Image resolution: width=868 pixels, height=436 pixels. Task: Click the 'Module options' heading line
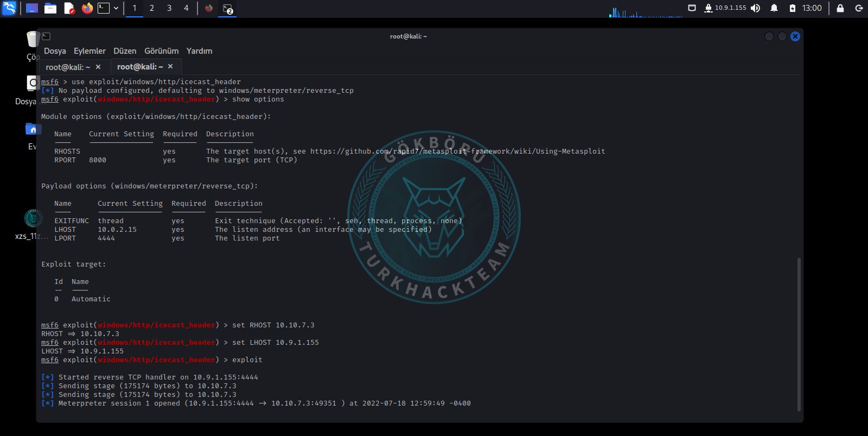coord(156,117)
